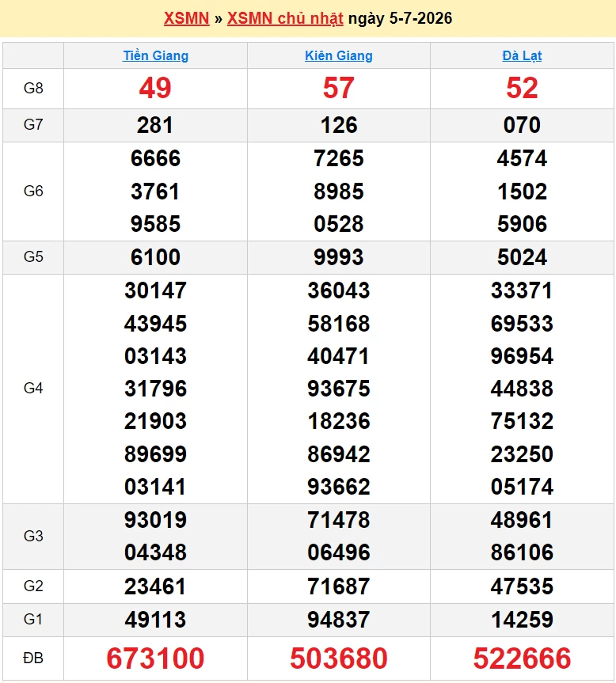This screenshot has height=683, width=616.
Task: Select G4 number 69533
Action: [x=522, y=324]
